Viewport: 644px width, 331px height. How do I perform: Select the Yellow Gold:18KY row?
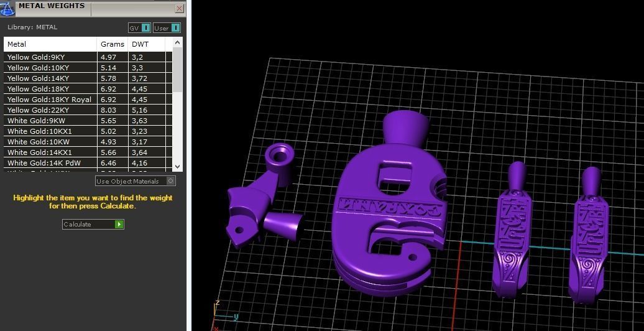click(88, 89)
